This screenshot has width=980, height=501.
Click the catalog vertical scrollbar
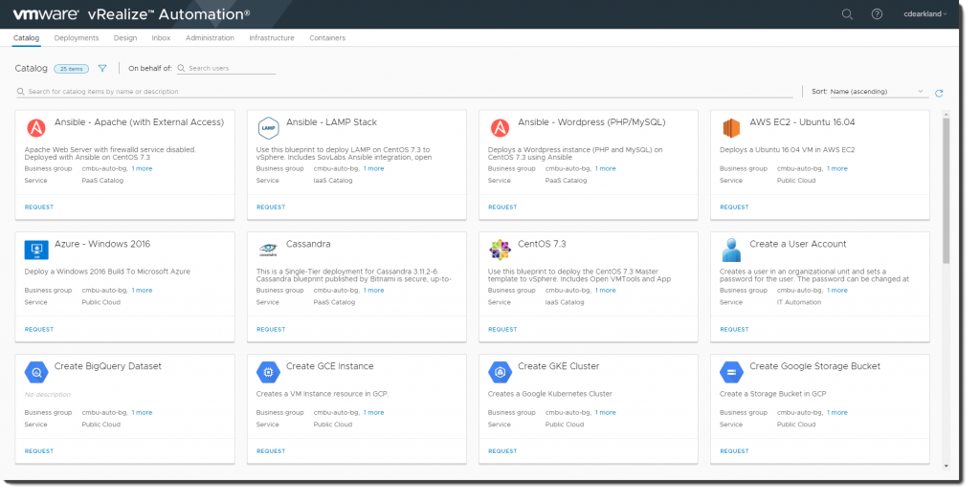click(946, 191)
